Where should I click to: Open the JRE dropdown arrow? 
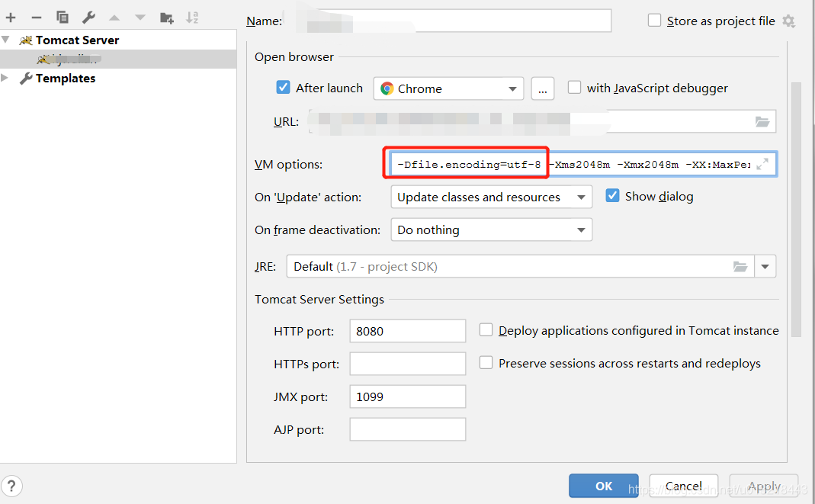click(765, 267)
